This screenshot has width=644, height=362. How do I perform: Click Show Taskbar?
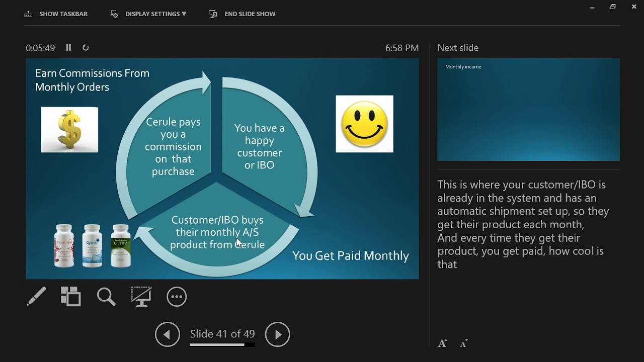coord(63,14)
